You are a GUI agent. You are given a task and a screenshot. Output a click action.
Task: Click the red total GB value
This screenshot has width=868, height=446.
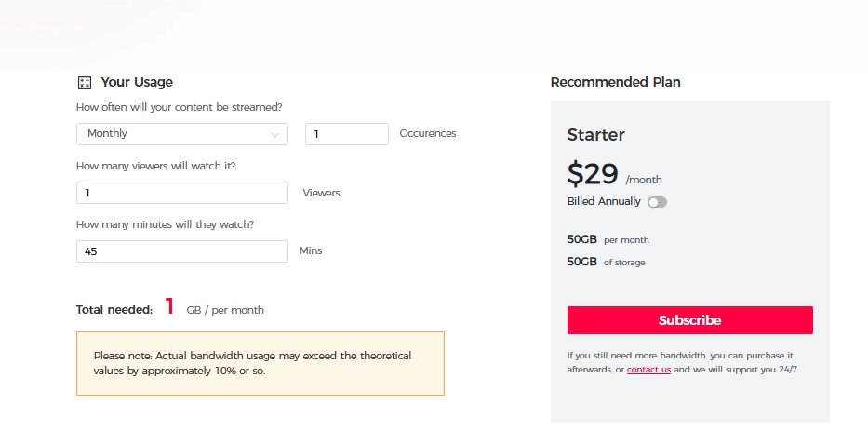tap(169, 306)
